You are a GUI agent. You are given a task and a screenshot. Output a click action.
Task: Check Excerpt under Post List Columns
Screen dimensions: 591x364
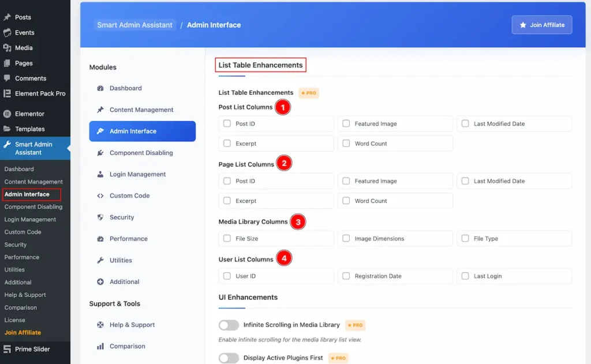[x=227, y=143]
